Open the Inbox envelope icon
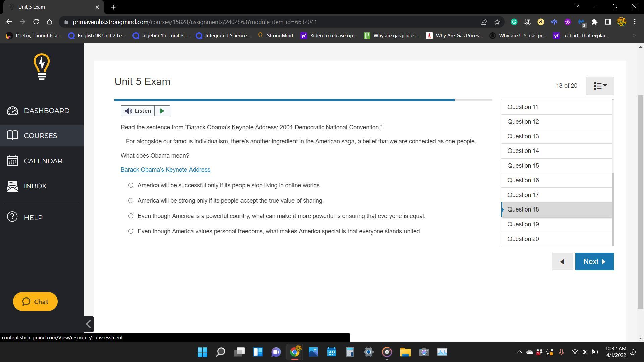 12,186
